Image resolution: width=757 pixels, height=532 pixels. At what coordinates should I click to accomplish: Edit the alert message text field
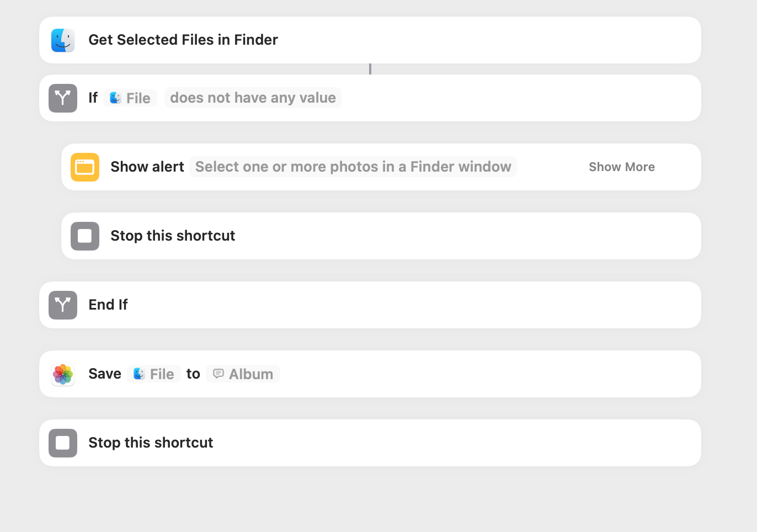(353, 167)
